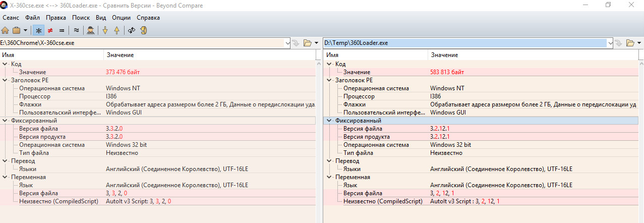
Task: Toggle Show All (asterisk) filter
Action: (38, 30)
